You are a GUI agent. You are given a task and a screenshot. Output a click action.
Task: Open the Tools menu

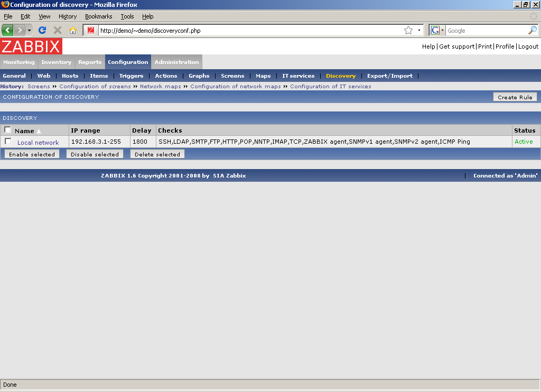pos(127,16)
